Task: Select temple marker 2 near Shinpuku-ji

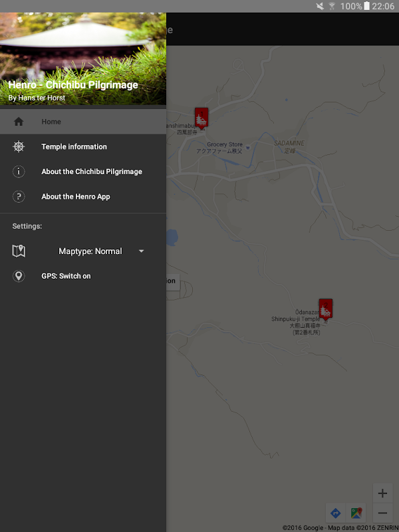Action: click(325, 309)
